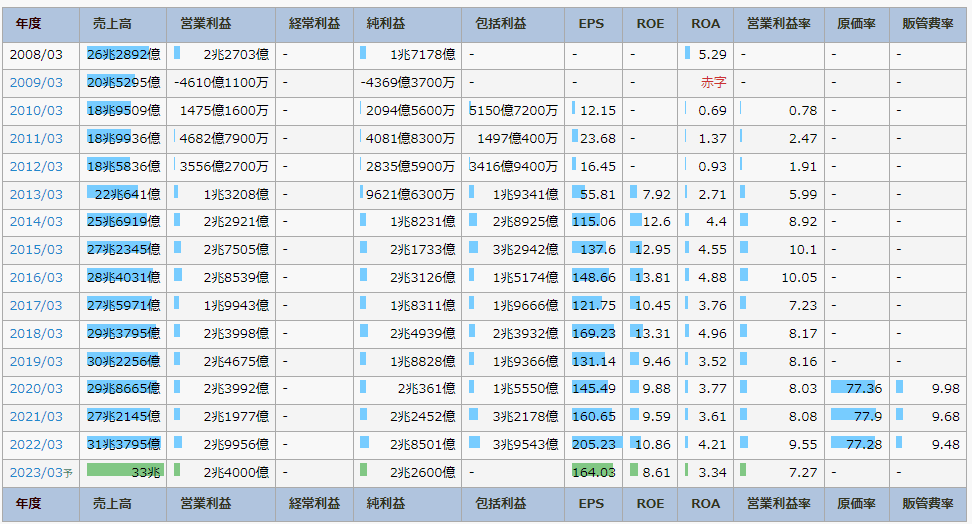Viewport: 972px width, 524px height.
Task: Select EPS value 23.68
Action: [x=598, y=138]
